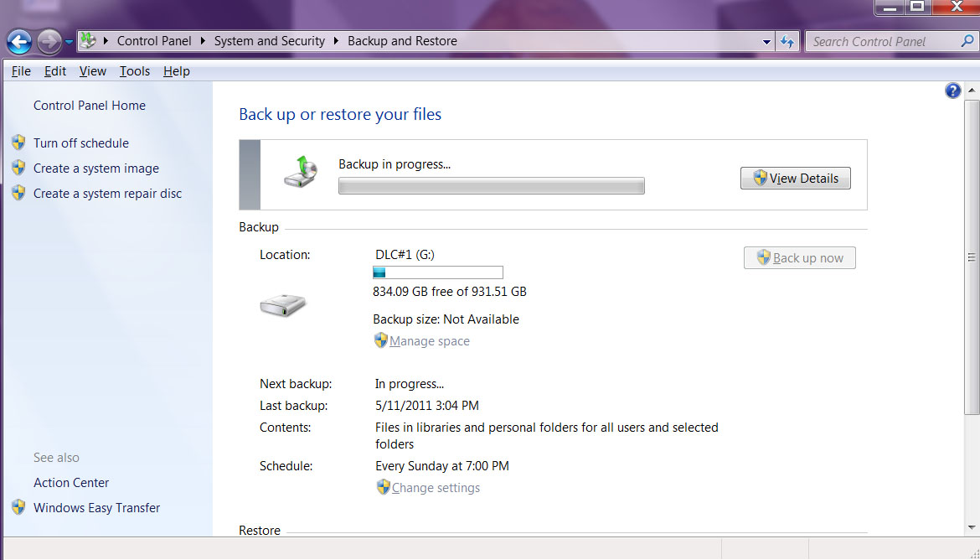The image size is (980, 560).
Task: Click the Refresh button beside the address bar
Action: (x=787, y=41)
